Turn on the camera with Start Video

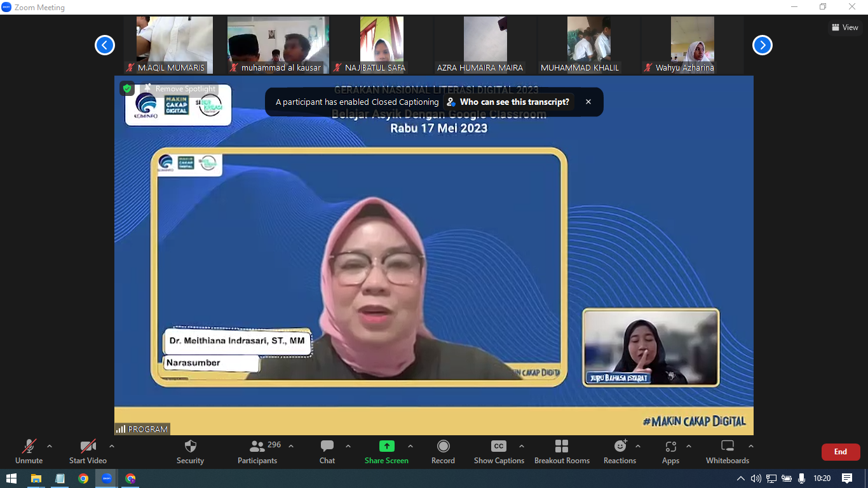point(88,451)
